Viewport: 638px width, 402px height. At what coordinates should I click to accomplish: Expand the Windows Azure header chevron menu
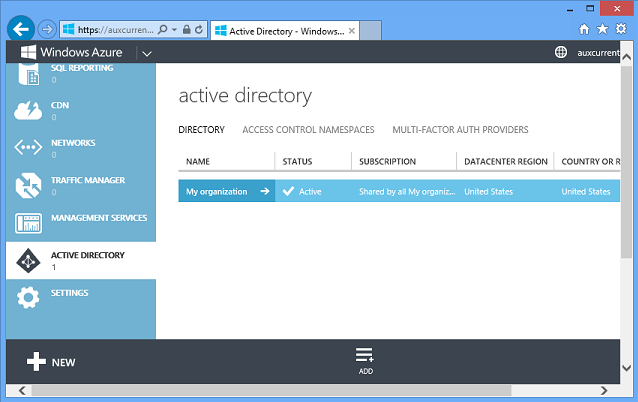pyautogui.click(x=147, y=54)
